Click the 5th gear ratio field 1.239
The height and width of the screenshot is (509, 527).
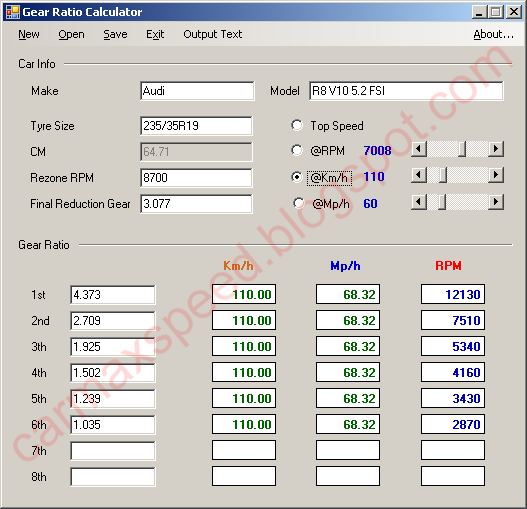click(x=113, y=399)
